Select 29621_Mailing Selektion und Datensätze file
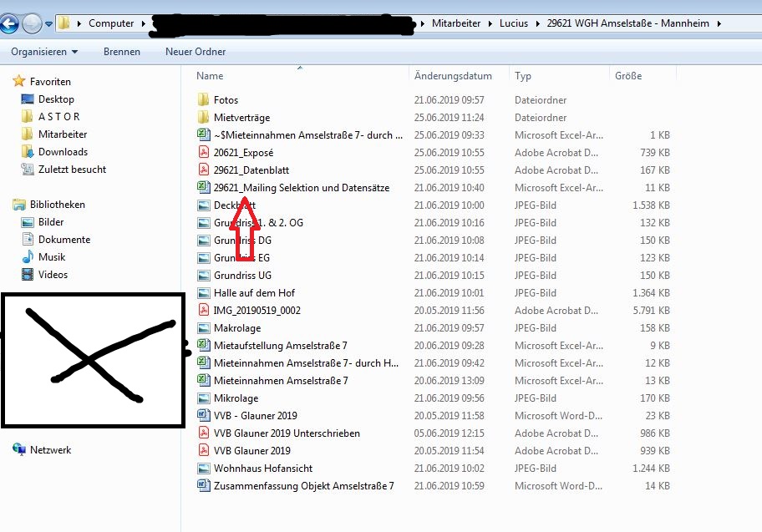The width and height of the screenshot is (762, 532). [x=301, y=188]
